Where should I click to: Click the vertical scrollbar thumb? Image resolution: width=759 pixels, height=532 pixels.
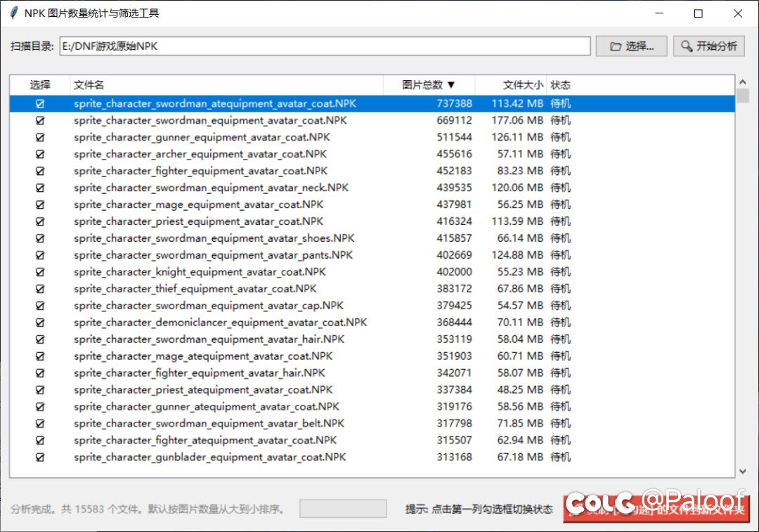tap(743, 96)
